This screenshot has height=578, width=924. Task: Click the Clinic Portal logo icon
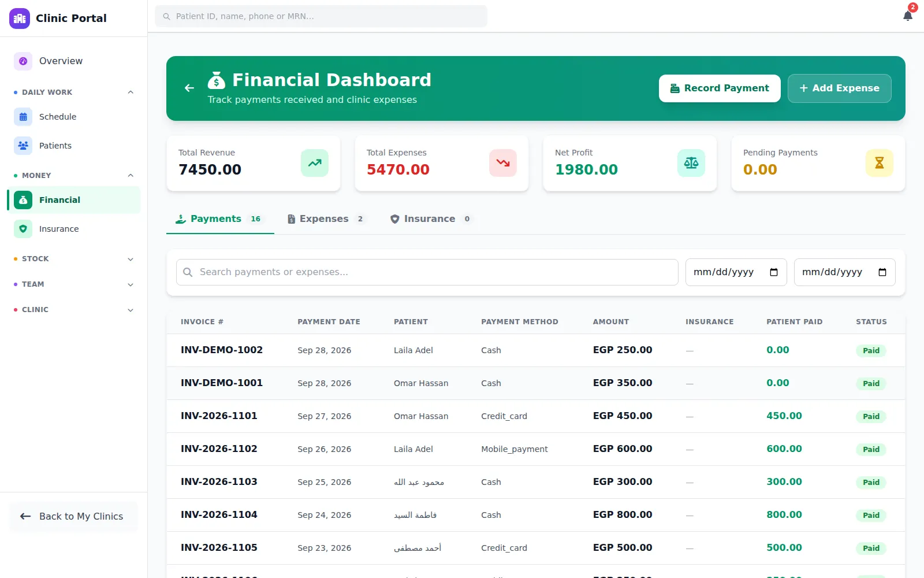[x=20, y=18]
